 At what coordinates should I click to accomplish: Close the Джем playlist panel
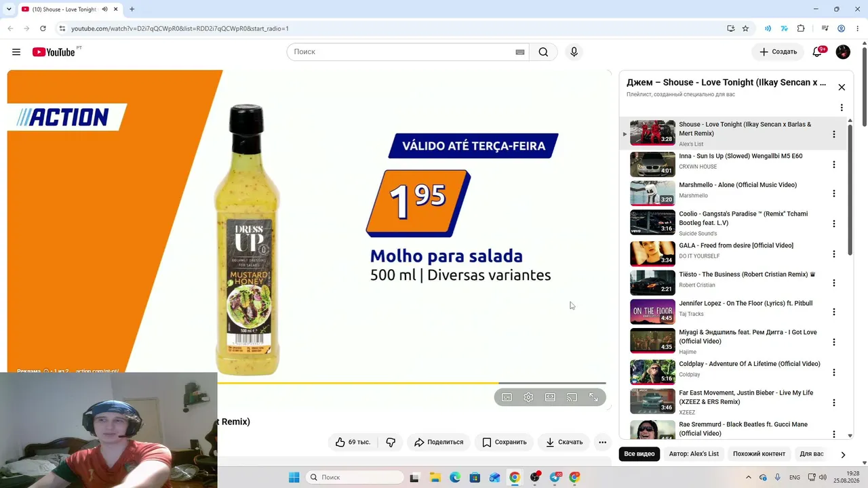click(842, 87)
